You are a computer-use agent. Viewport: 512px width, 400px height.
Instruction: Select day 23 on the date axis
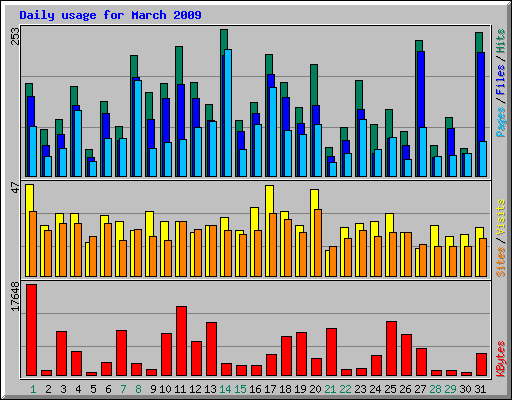360,389
